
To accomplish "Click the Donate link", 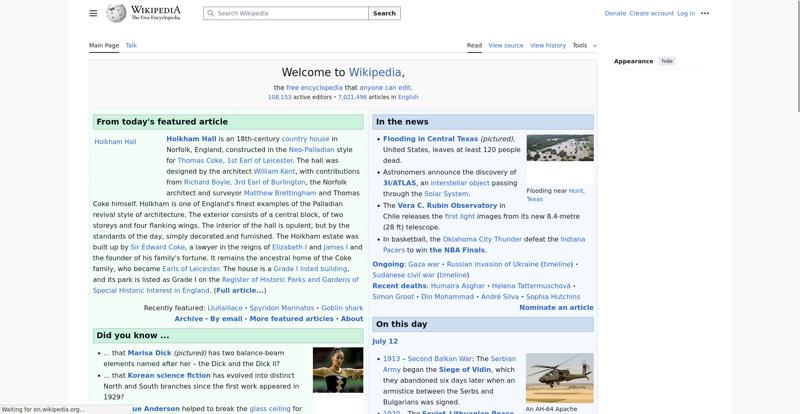I will coord(615,13).
